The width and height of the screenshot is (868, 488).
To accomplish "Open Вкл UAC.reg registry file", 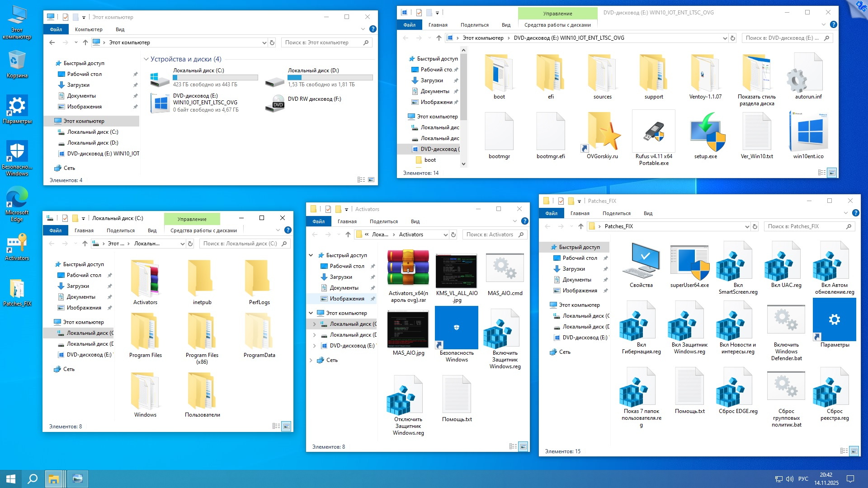I will coord(786,262).
